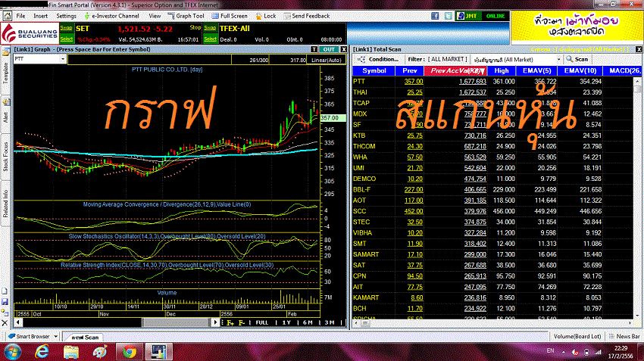This screenshot has height=361, width=644.
Task: Open the Graph Tool
Action: (x=186, y=16)
